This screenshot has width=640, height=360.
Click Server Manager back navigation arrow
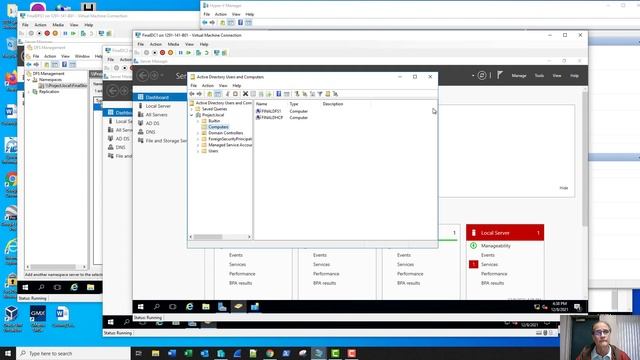coord(142,76)
